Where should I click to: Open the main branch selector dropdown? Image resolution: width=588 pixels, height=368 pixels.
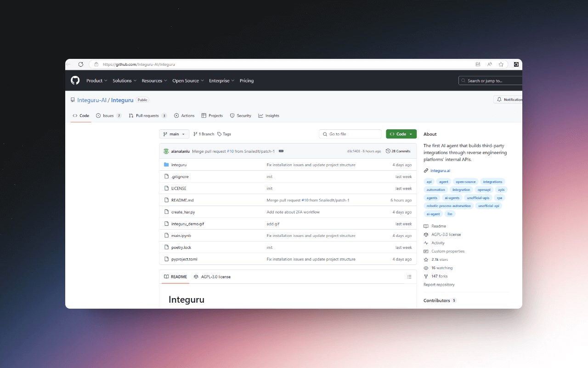tap(174, 134)
